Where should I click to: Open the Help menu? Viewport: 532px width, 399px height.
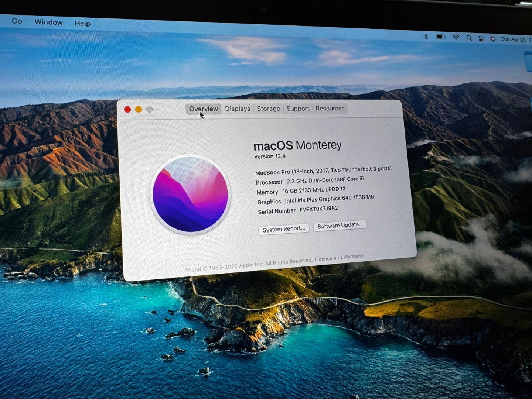(82, 23)
